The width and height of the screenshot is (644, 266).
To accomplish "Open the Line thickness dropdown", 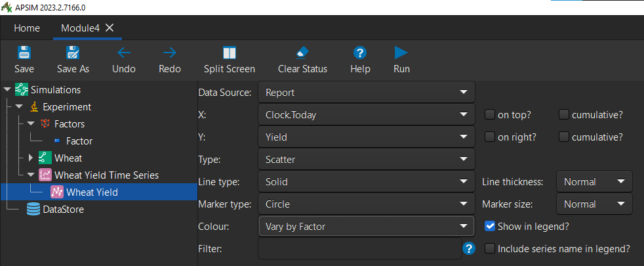I will click(594, 181).
